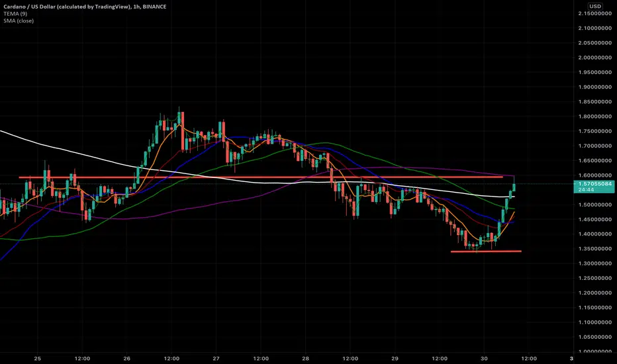617x364 pixels.
Task: Click the 1.90000000 price axis label
Action: coord(594,87)
